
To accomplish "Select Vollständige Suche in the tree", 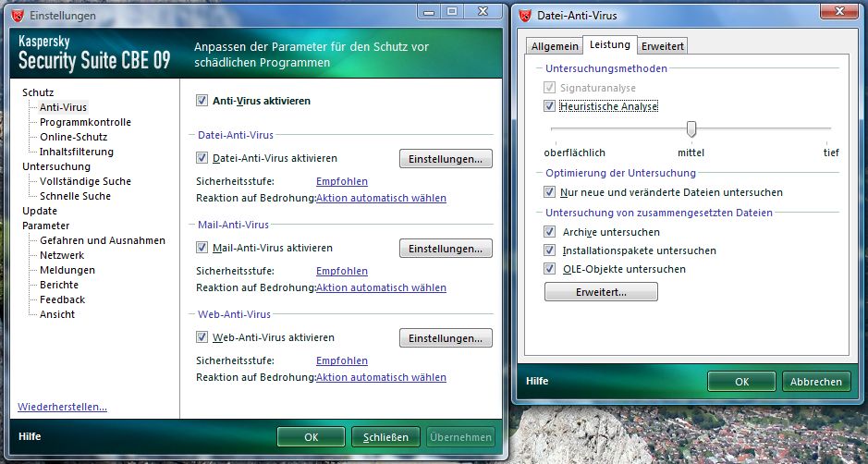I will (85, 181).
